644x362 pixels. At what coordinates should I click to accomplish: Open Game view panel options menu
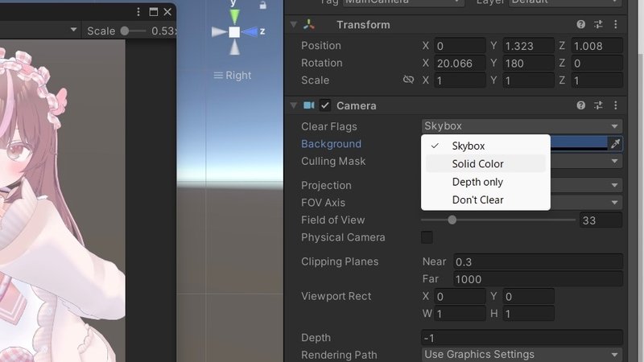[138, 12]
